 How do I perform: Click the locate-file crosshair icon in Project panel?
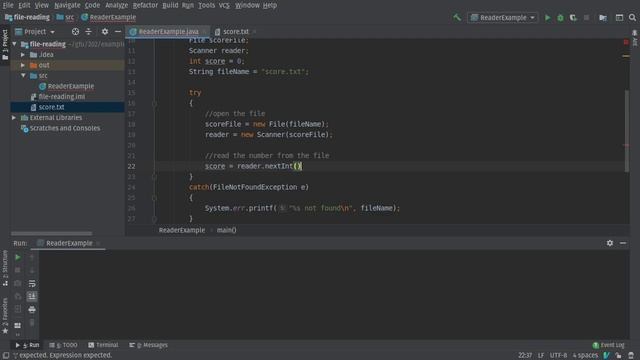(75, 31)
